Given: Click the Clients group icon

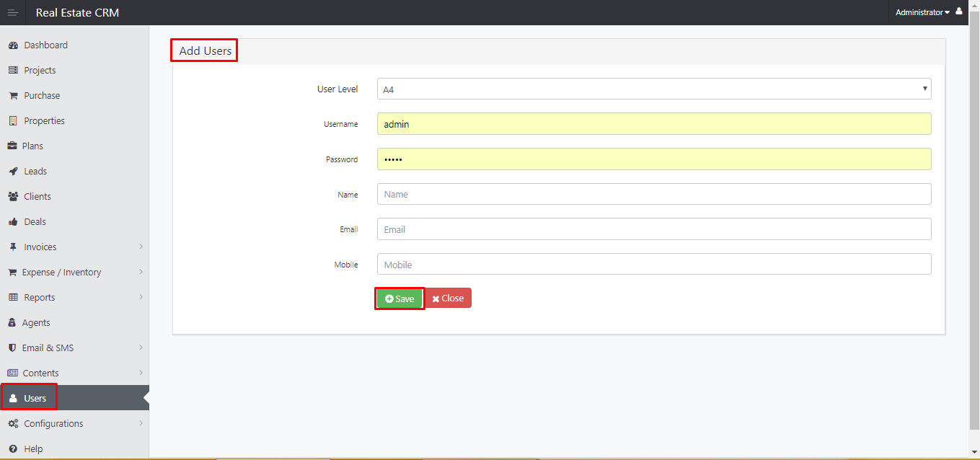Looking at the screenshot, I should [13, 197].
